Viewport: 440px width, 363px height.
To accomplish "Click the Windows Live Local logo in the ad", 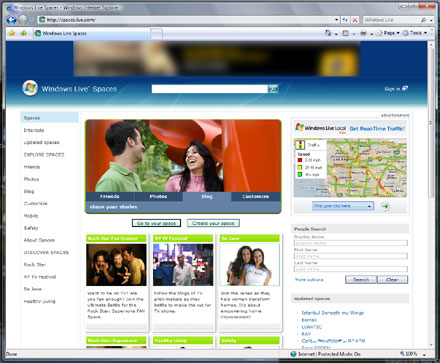I will tap(321, 128).
